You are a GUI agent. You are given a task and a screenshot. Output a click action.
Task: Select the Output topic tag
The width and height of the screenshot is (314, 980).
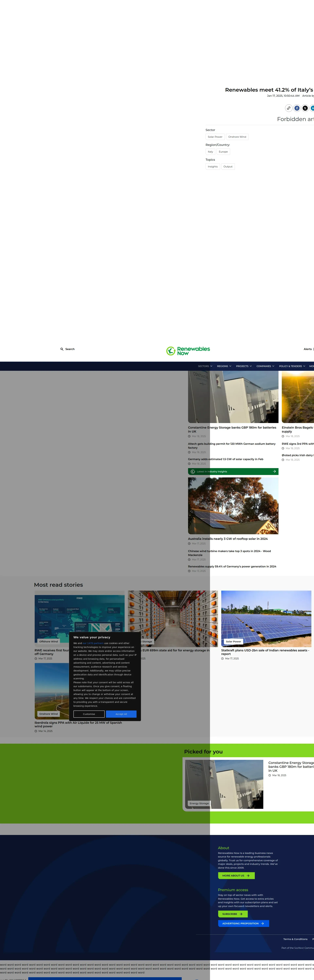tap(228, 166)
